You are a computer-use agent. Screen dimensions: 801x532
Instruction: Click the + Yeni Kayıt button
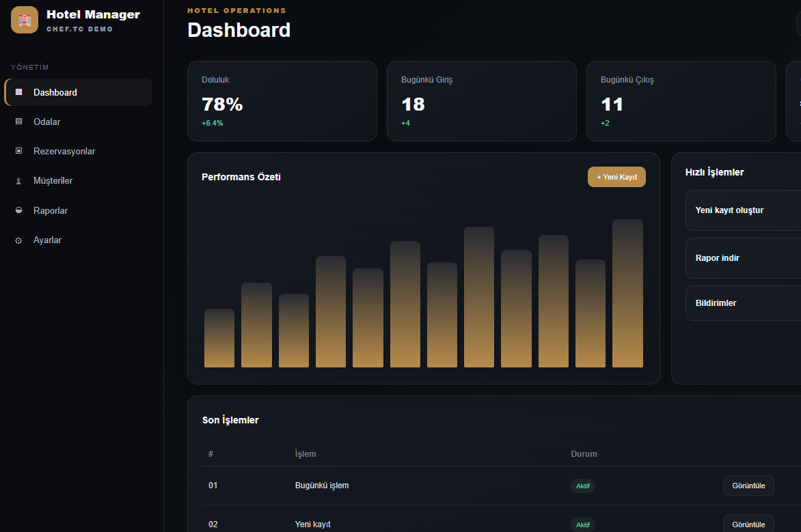616,177
